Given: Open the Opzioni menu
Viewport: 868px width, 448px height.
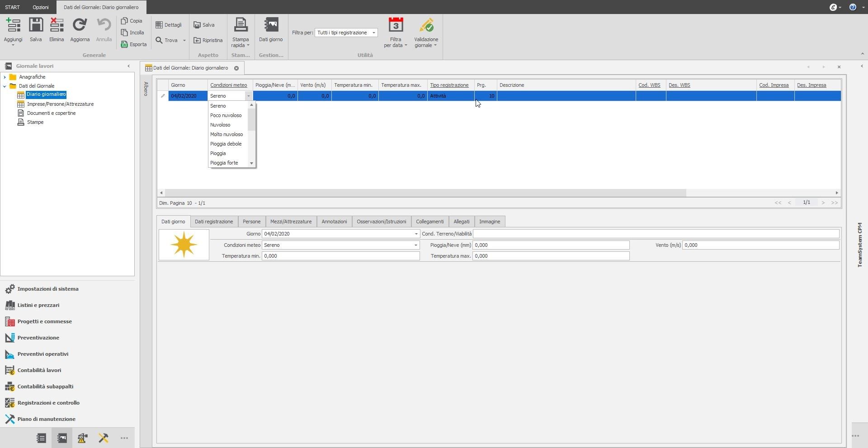Looking at the screenshot, I should pyautogui.click(x=40, y=7).
